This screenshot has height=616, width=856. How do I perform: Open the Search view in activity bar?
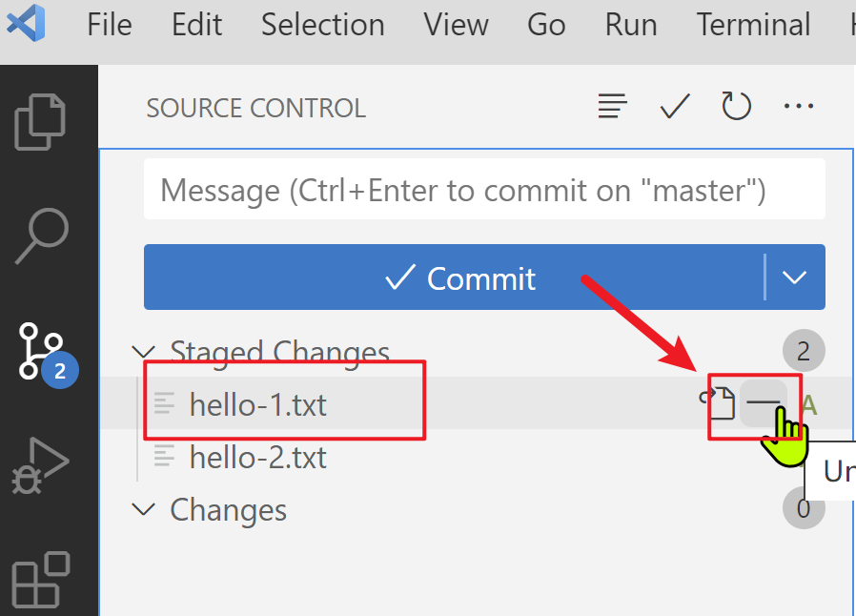tap(42, 236)
